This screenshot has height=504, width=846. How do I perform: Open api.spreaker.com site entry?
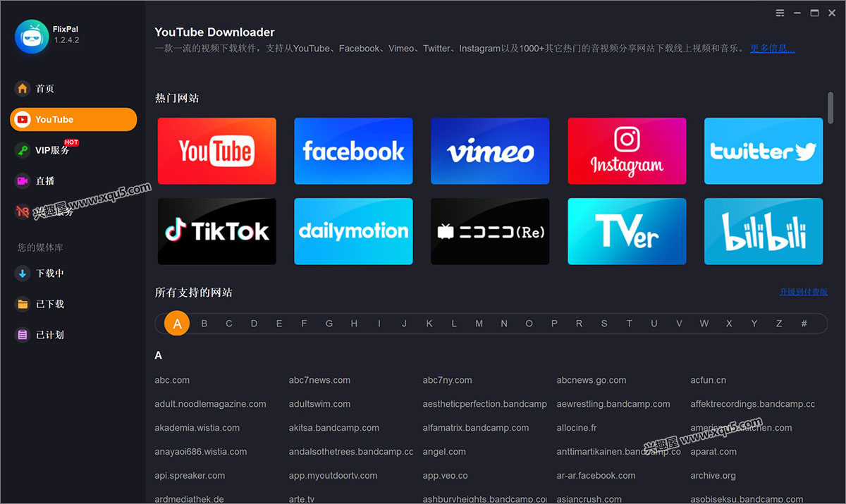[x=190, y=476]
